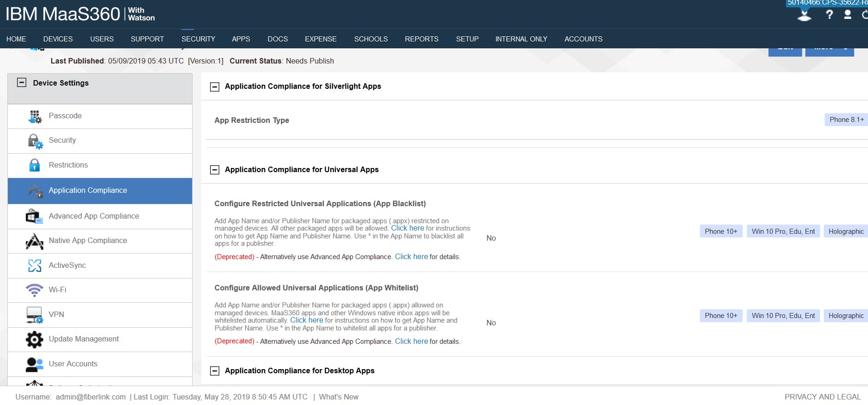The width and height of the screenshot is (868, 405).
Task: Collapse Application Compliance for Universal Apps section
Action: (x=215, y=170)
